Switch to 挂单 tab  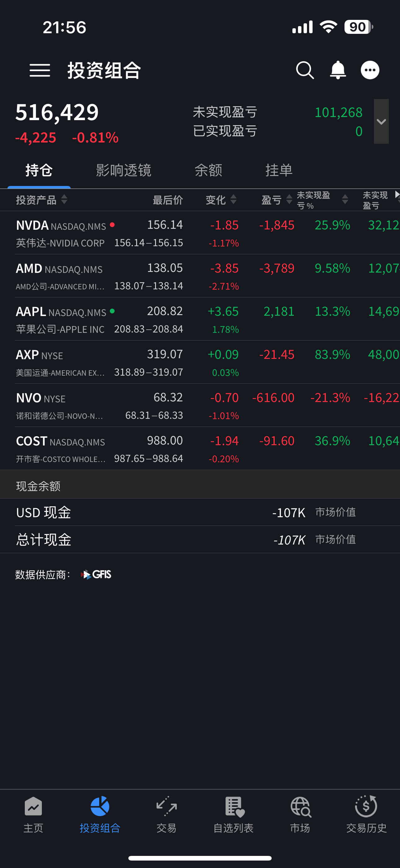(279, 170)
